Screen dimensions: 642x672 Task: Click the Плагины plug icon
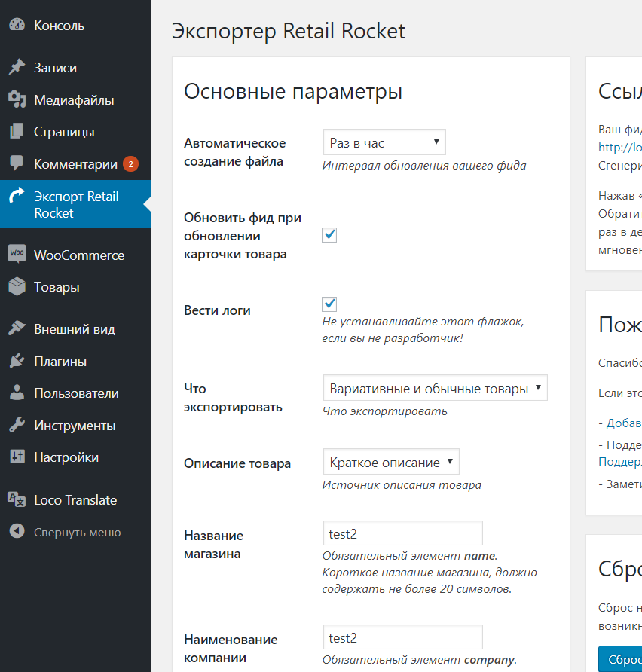coord(17,361)
